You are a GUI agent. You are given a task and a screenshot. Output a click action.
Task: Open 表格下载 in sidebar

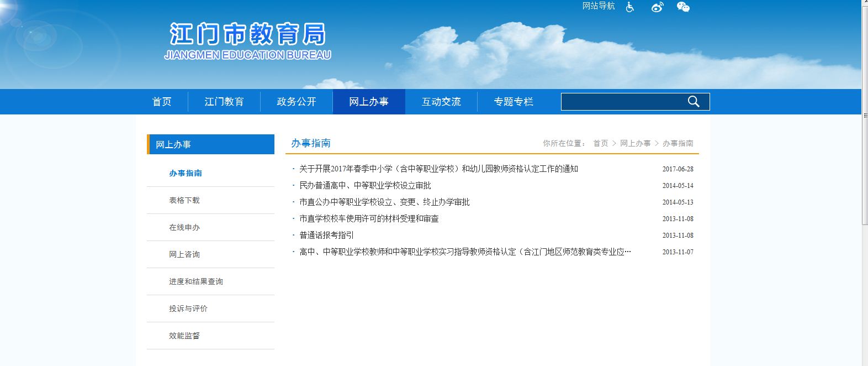click(x=184, y=200)
